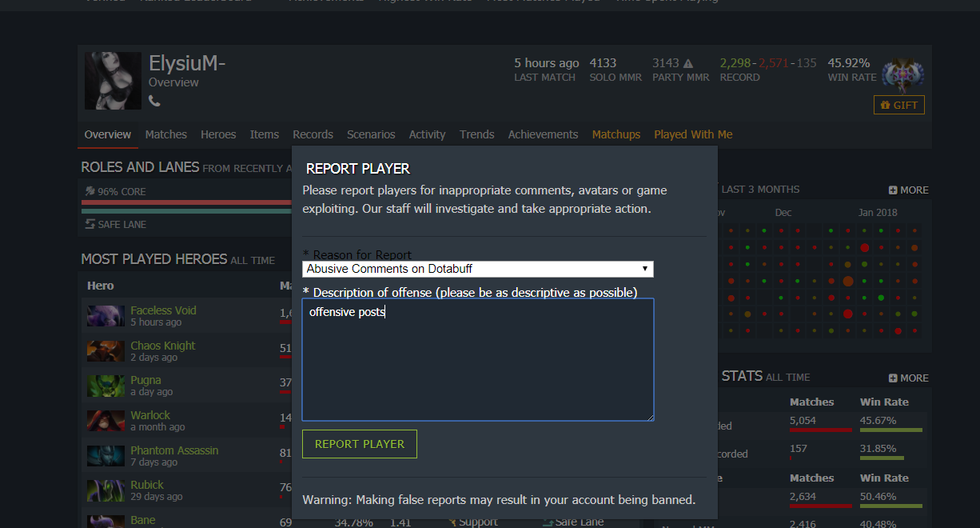This screenshot has width=980, height=528.
Task: View the Achievements tab
Action: click(543, 134)
